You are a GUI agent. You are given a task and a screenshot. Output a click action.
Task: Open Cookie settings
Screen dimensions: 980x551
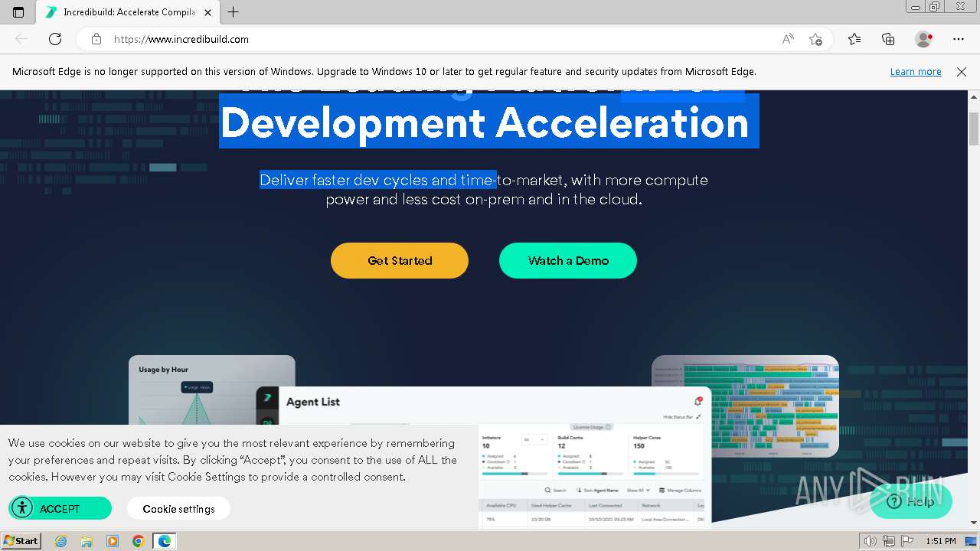178,508
